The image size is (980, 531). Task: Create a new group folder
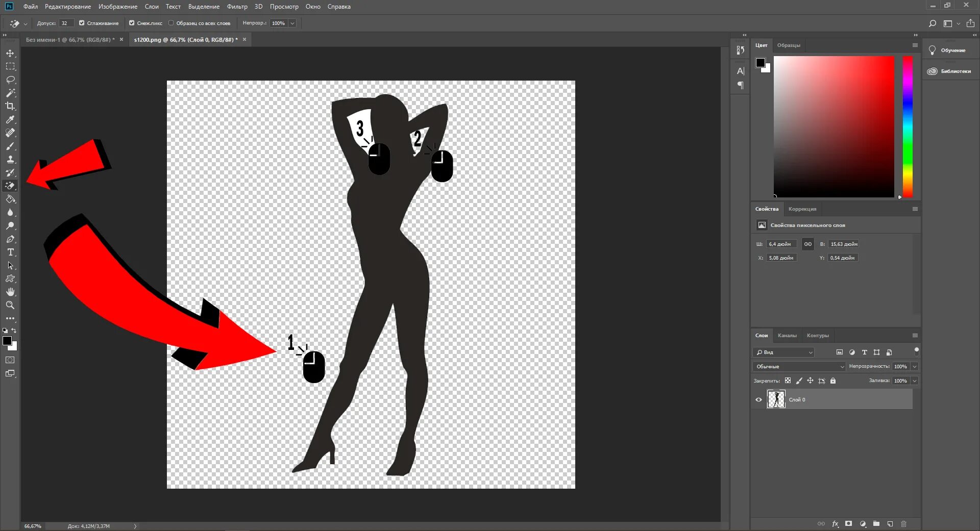tap(876, 524)
